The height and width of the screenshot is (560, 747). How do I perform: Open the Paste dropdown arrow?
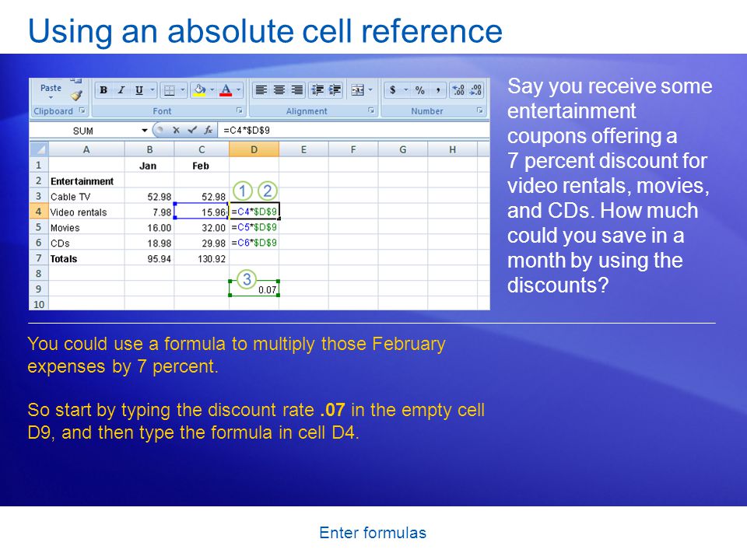(x=51, y=98)
